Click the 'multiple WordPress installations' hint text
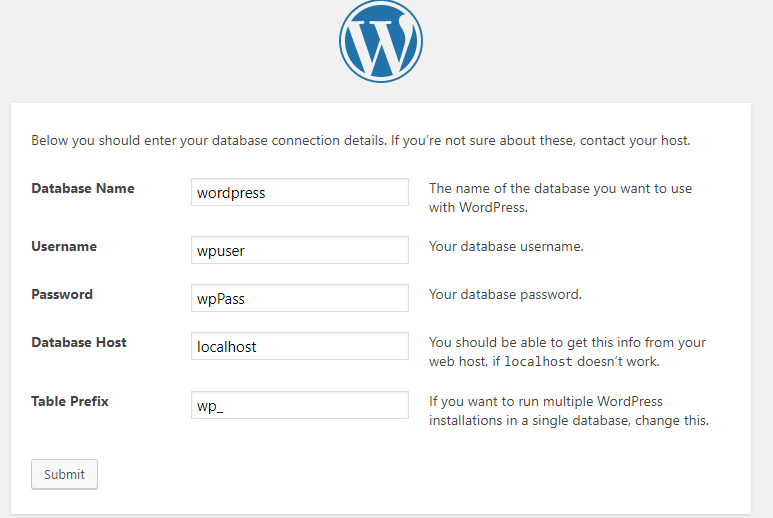This screenshot has width=773, height=518. click(x=569, y=411)
